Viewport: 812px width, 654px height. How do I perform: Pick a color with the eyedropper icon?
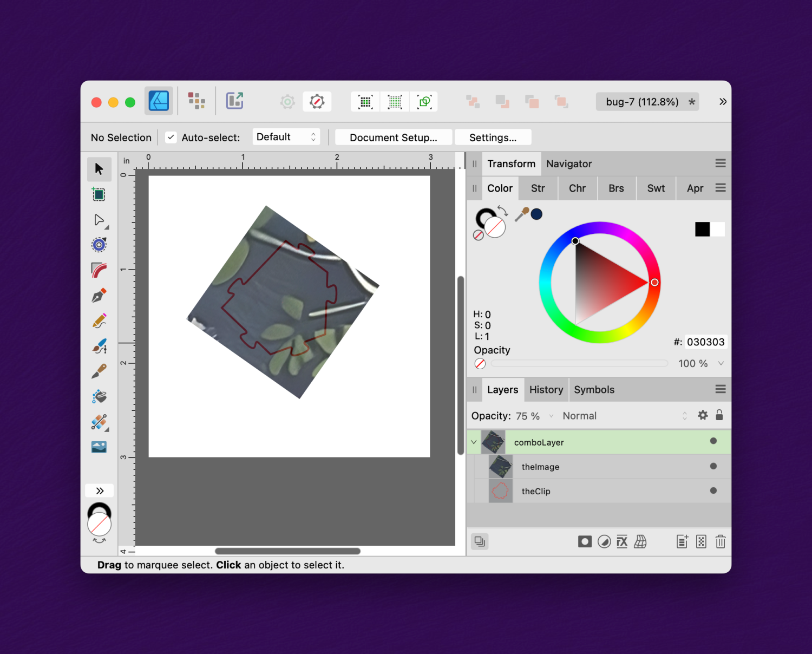(522, 214)
